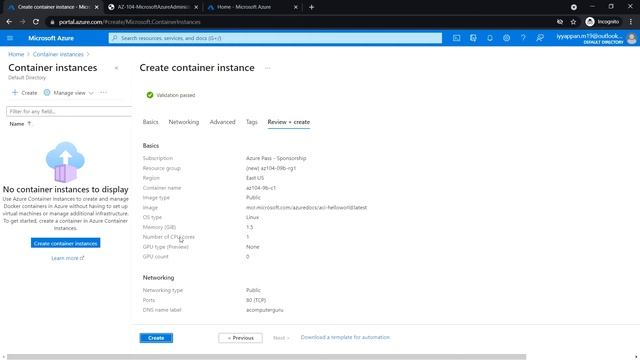
Task: Click the resource group value az104-09b-rg1
Action: pyautogui.click(x=271, y=168)
